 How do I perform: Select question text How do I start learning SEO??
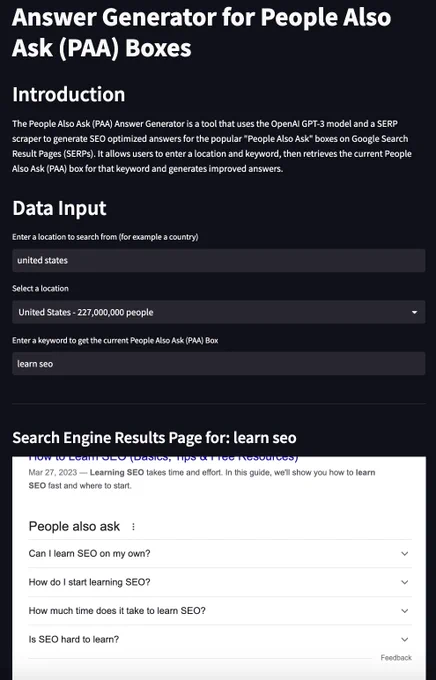pyautogui.click(x=89, y=582)
